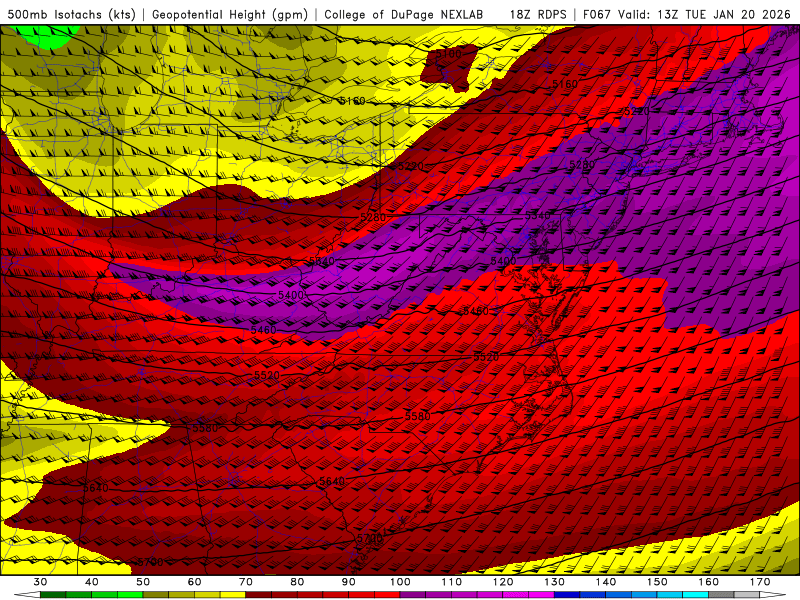Click the 5160 contour label in red shading
800x600 pixels.
tap(565, 84)
